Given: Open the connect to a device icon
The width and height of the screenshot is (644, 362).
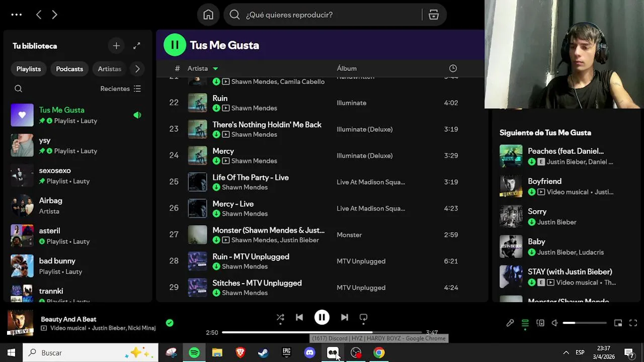Looking at the screenshot, I should coord(540,323).
